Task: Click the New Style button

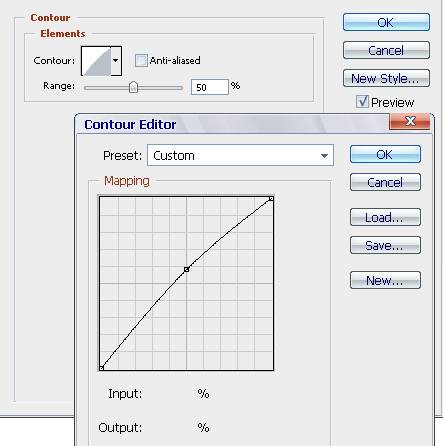Action: pos(386,78)
